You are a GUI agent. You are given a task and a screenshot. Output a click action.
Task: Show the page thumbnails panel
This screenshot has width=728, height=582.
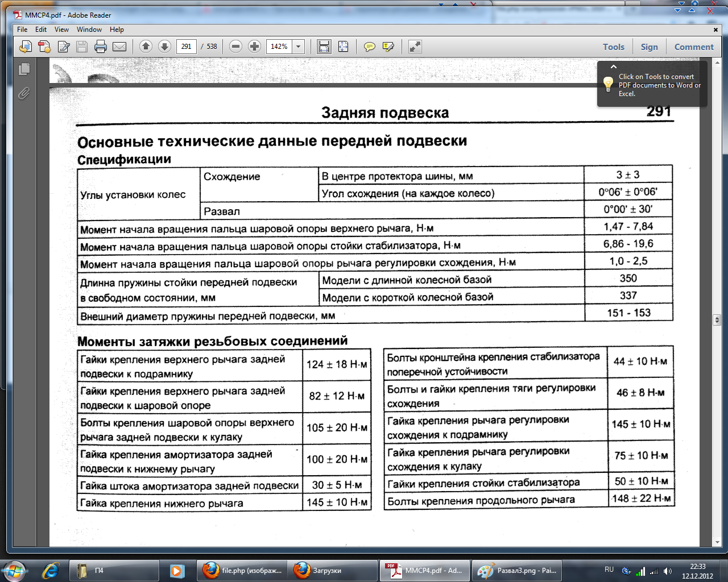coord(24,69)
